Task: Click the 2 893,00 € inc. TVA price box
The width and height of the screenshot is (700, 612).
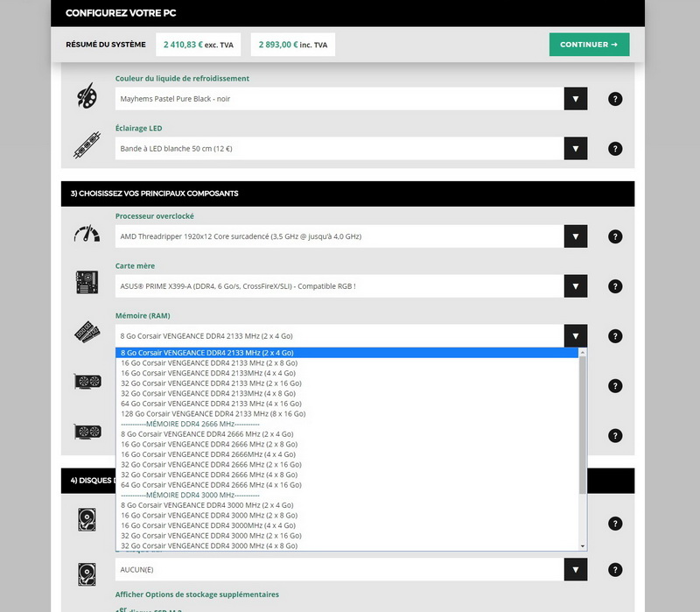Action: (293, 45)
